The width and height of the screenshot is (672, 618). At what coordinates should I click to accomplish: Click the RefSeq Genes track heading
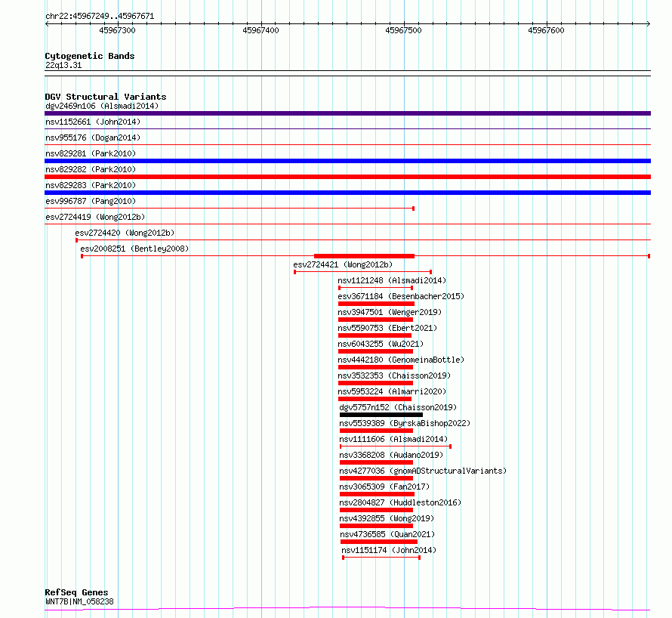click(x=76, y=592)
